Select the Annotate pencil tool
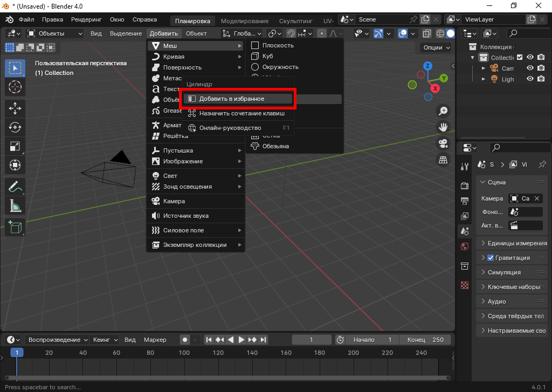Viewport: 552px width, 392px height. (x=15, y=187)
